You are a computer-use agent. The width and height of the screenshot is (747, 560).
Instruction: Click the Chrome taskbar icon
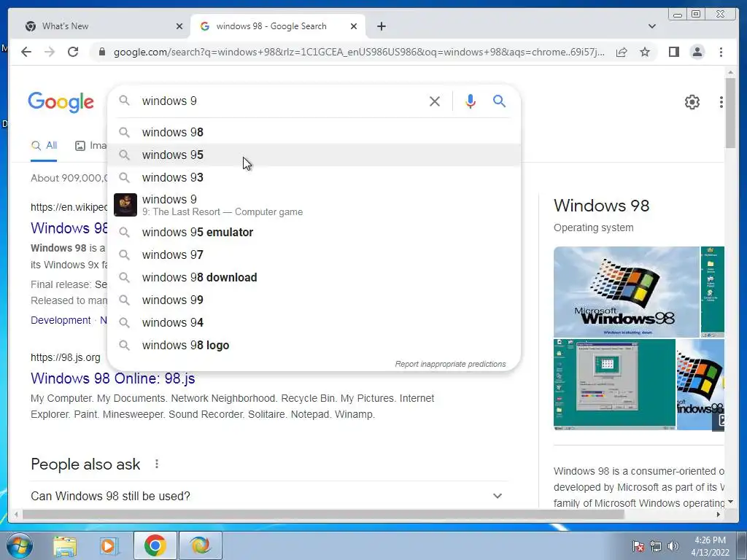pos(155,545)
